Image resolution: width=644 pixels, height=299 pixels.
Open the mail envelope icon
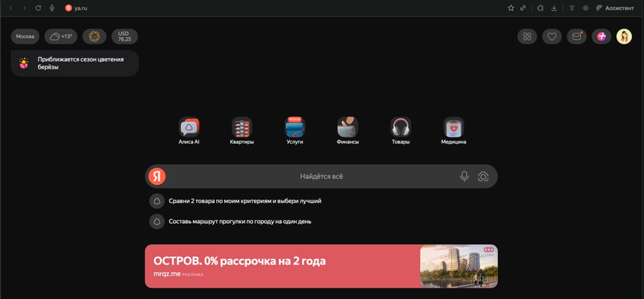click(x=576, y=36)
